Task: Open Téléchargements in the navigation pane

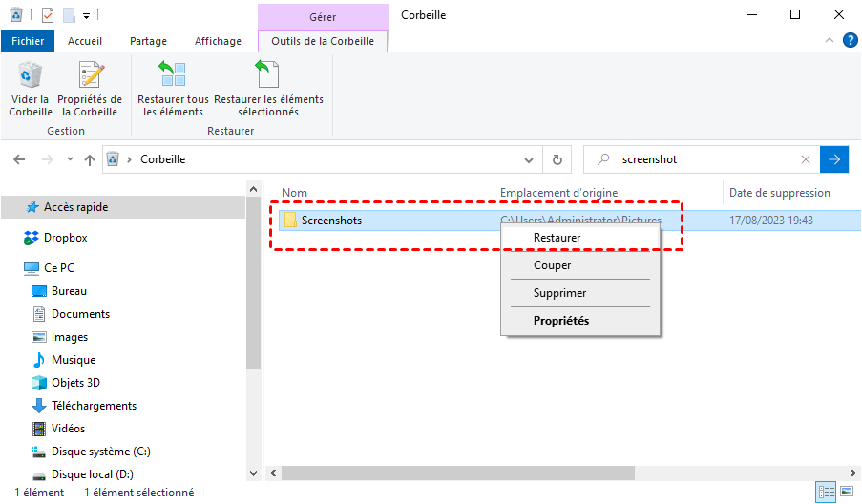Action: [94, 406]
